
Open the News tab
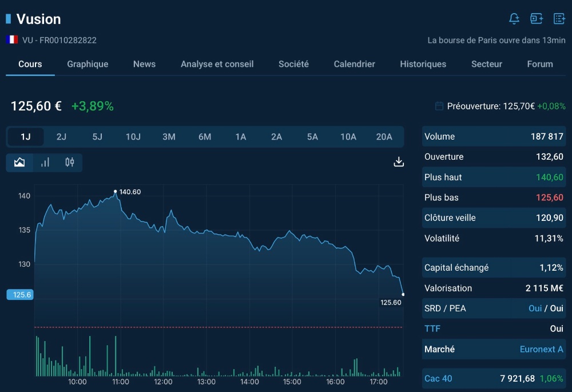tap(145, 64)
